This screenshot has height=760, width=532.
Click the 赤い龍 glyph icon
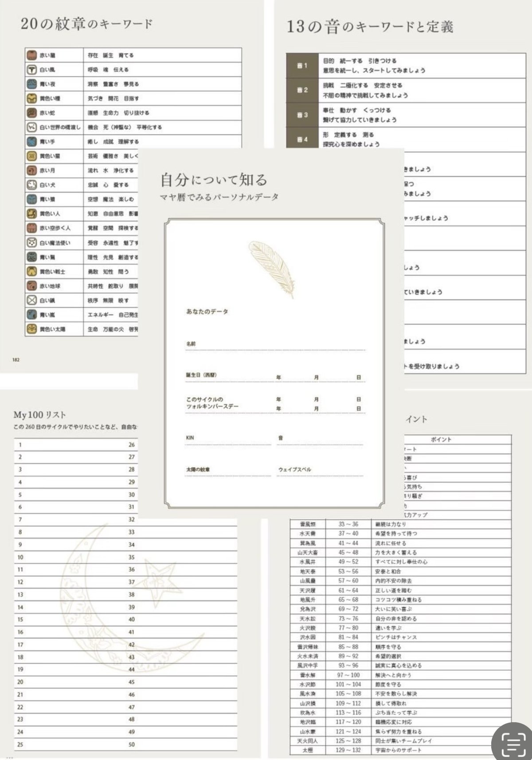31,55
